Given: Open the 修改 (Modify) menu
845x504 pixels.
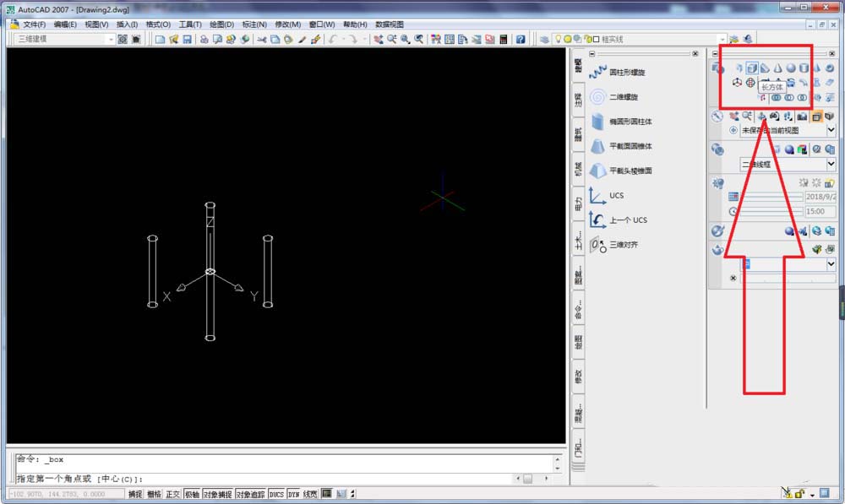Looking at the screenshot, I should 286,24.
